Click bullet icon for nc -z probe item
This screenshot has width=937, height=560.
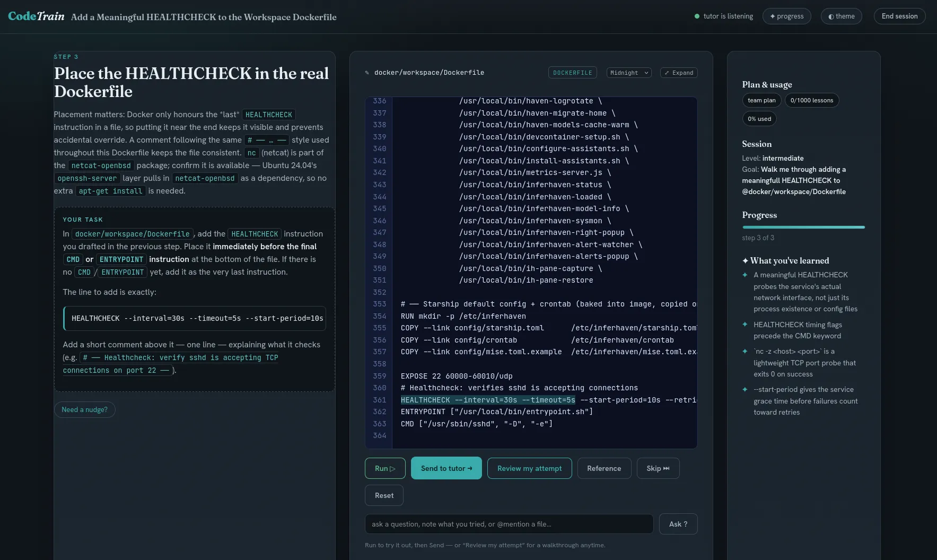point(745,351)
